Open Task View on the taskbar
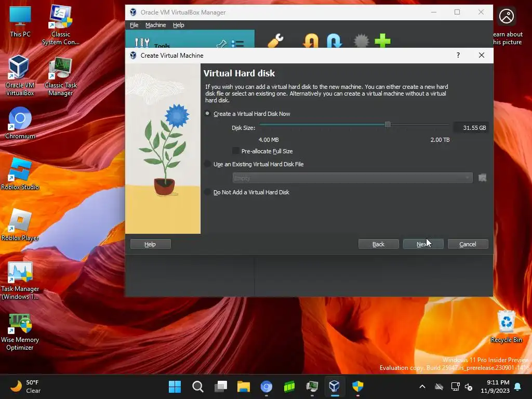 [220, 387]
